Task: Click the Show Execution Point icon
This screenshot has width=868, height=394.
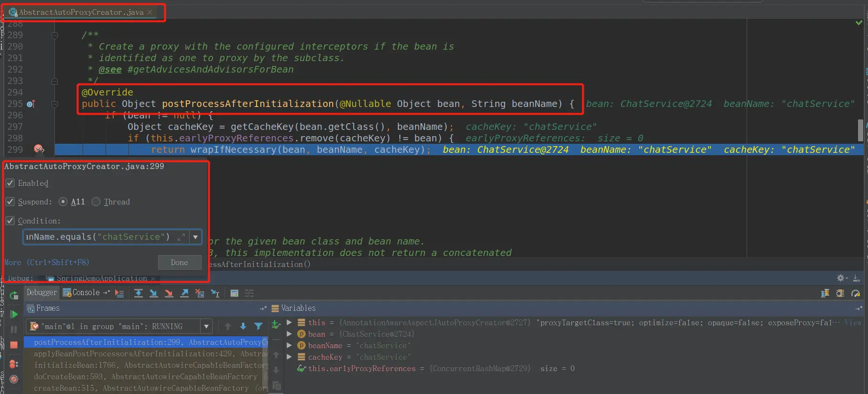Action: click(119, 293)
